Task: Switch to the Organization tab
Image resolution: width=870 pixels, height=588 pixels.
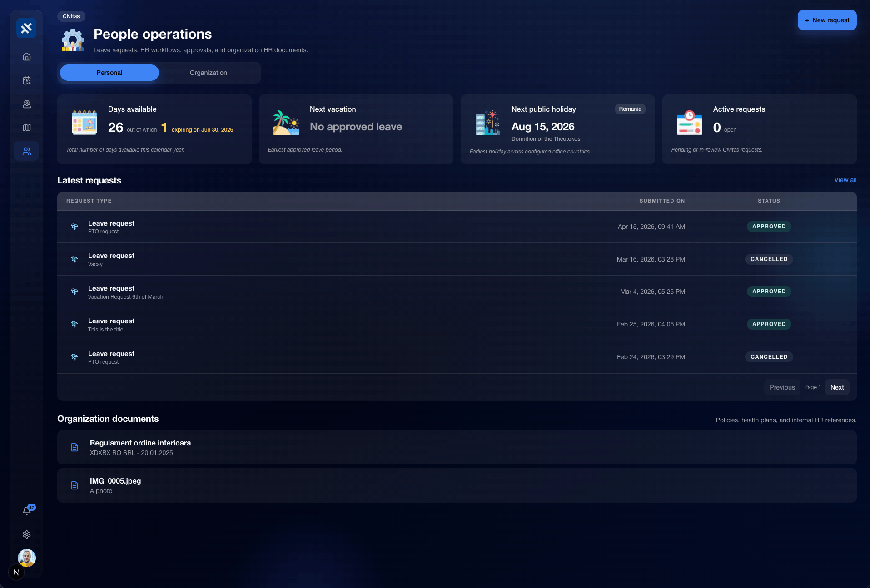Action: pos(209,73)
